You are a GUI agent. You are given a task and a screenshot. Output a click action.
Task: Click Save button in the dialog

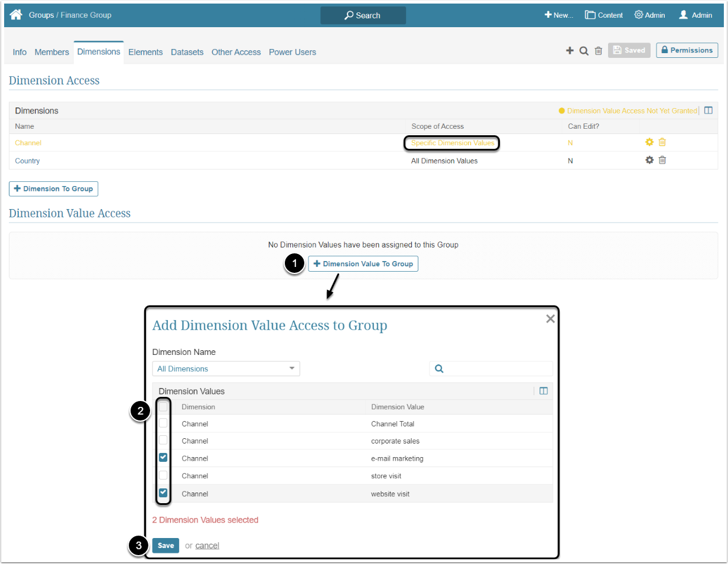(165, 545)
